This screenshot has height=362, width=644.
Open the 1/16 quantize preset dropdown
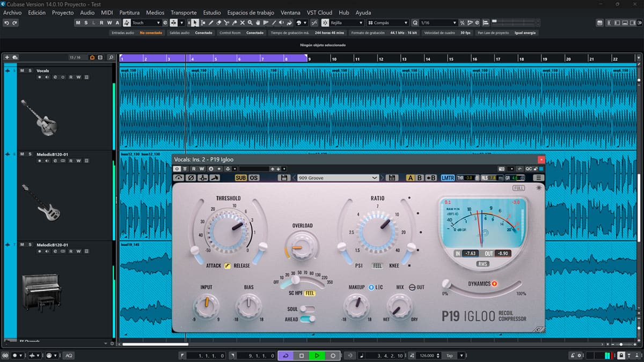click(438, 23)
